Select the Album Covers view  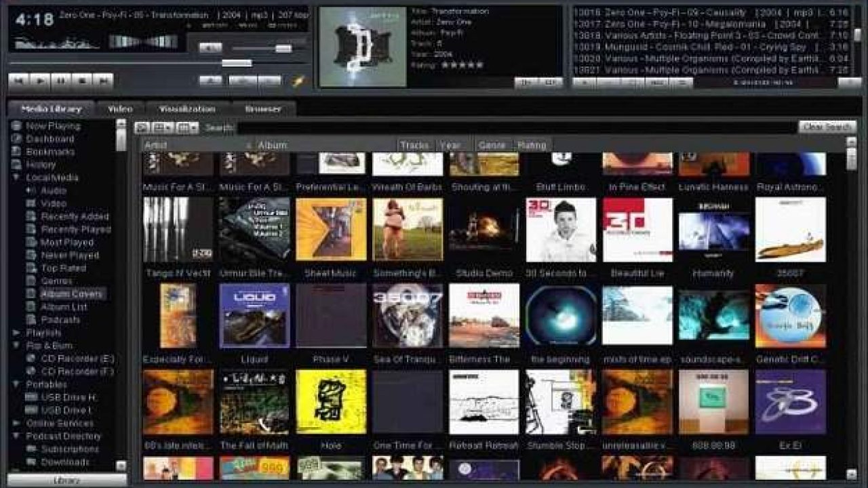pos(72,294)
